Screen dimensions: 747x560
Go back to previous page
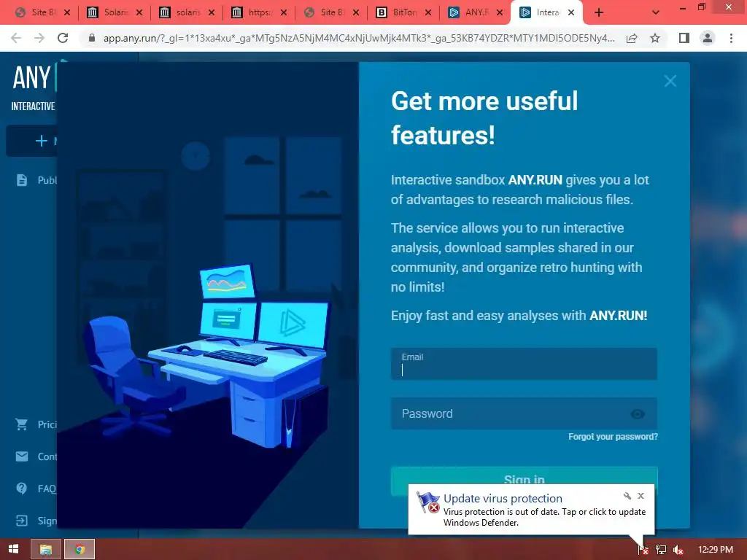click(x=16, y=38)
